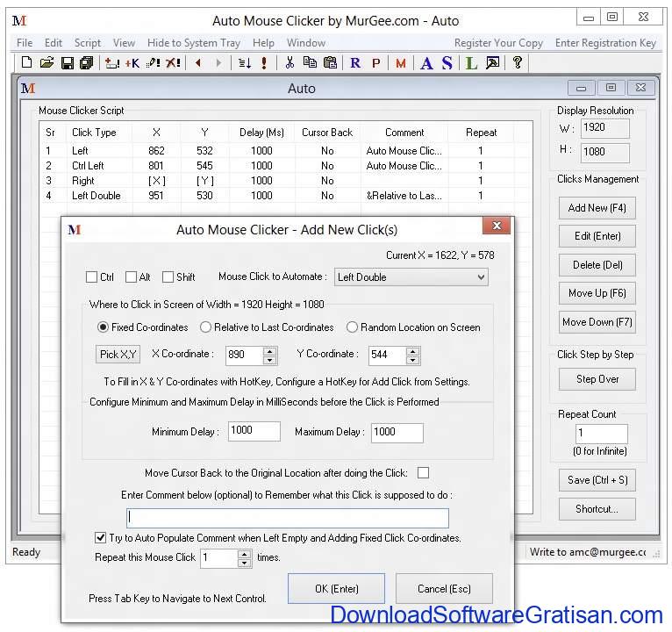Decrease the Repeat this Mouse Click spinner

click(x=244, y=563)
